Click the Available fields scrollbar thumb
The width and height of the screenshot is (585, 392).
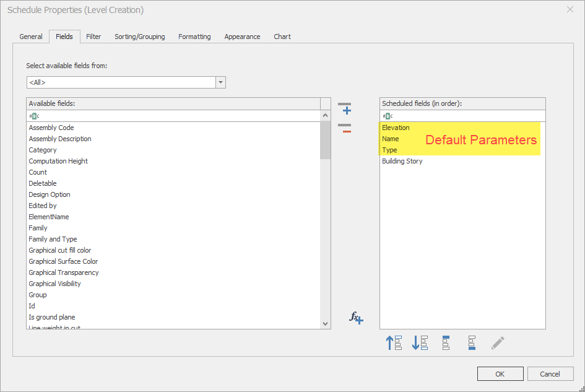[326, 140]
